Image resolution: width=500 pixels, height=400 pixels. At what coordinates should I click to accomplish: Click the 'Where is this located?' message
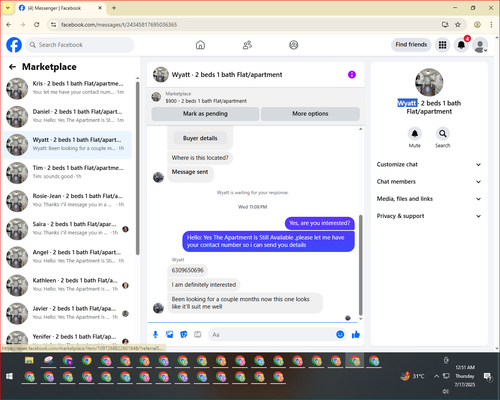click(x=200, y=158)
